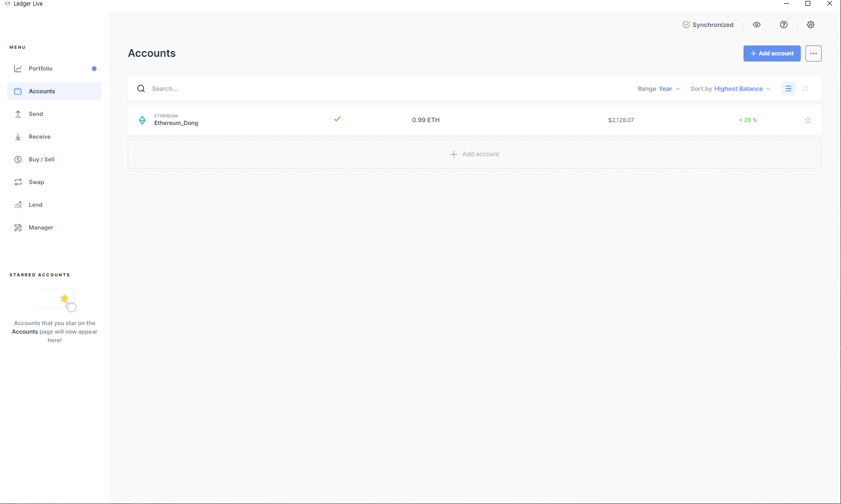841x504 pixels.
Task: Click the Lend growth chart icon
Action: (x=18, y=205)
